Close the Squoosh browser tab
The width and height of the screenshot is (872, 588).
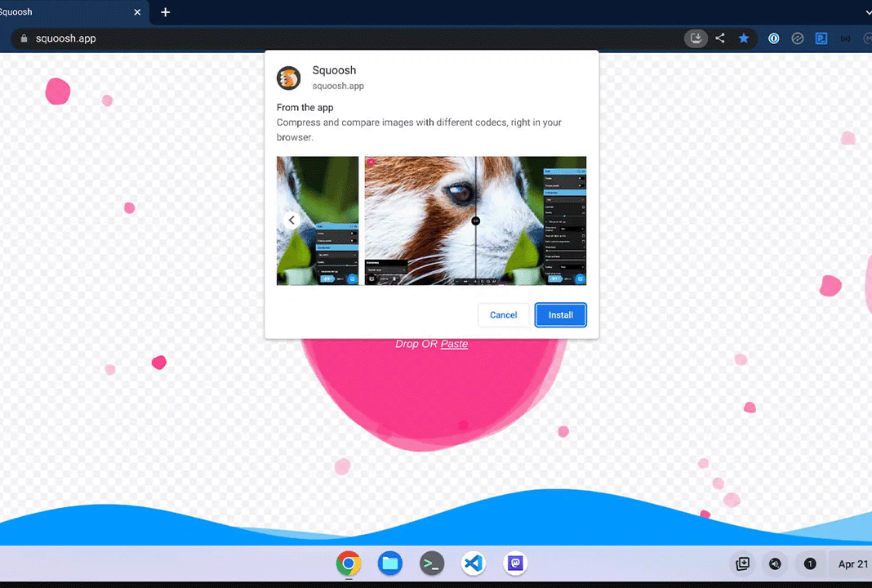[x=137, y=12]
